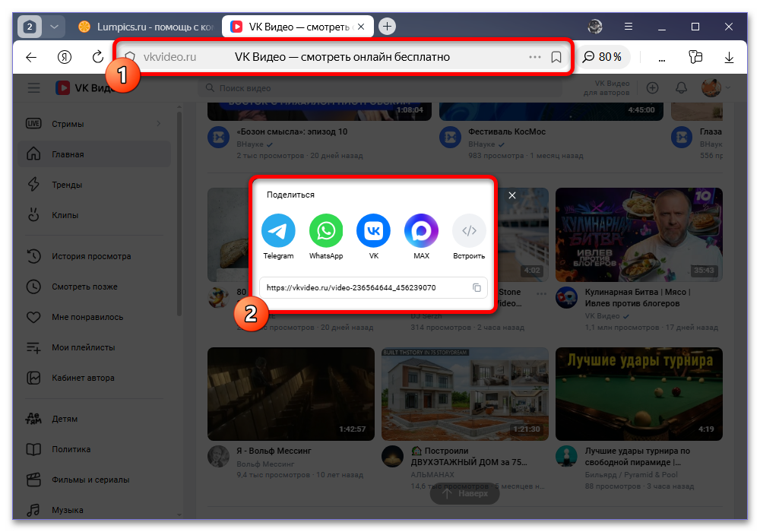This screenshot has width=760, height=532.
Task: Open VK Видео для авторов link
Action: tap(606, 87)
